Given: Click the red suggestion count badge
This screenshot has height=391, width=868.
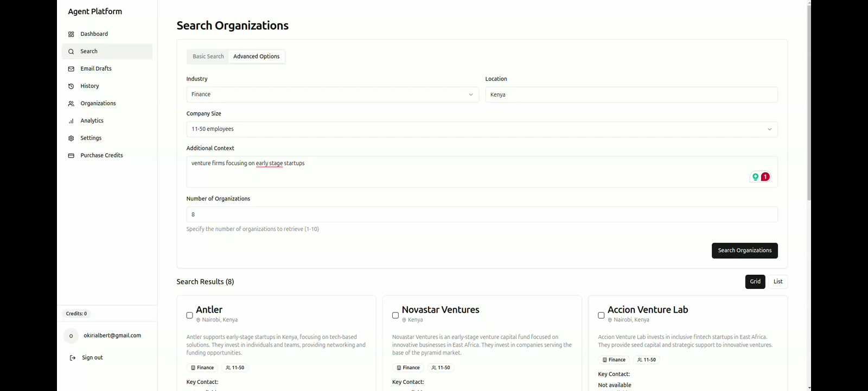Looking at the screenshot, I should pyautogui.click(x=765, y=177).
